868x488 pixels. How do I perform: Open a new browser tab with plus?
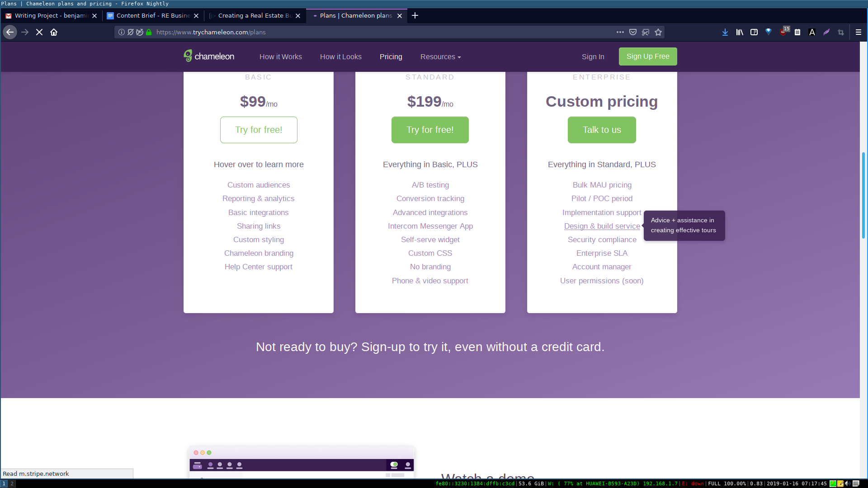415,15
